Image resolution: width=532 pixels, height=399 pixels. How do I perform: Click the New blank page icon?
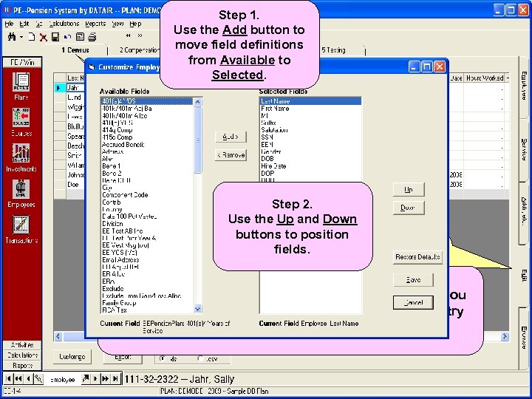coord(32,37)
